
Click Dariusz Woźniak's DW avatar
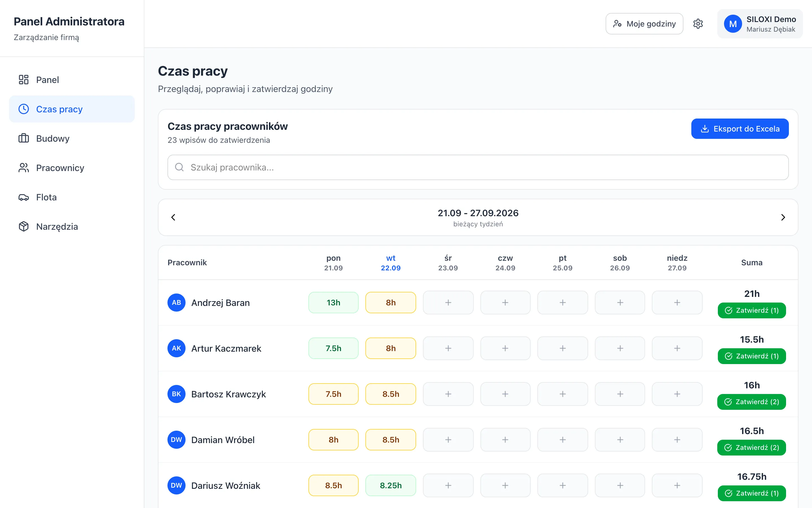tap(176, 485)
